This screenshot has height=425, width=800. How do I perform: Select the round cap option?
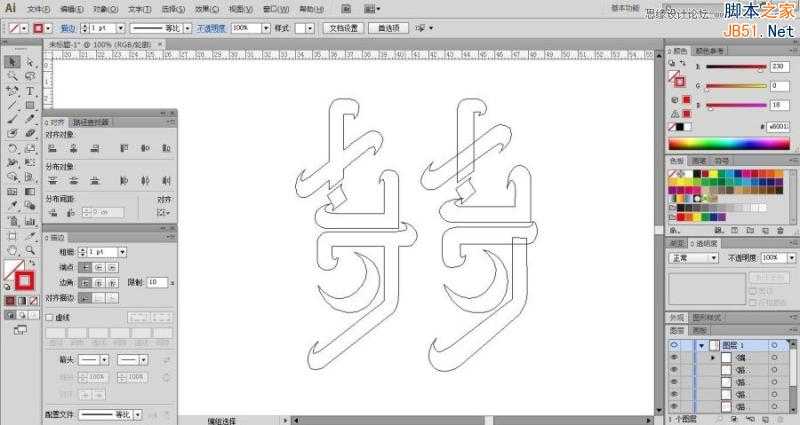pos(99,267)
